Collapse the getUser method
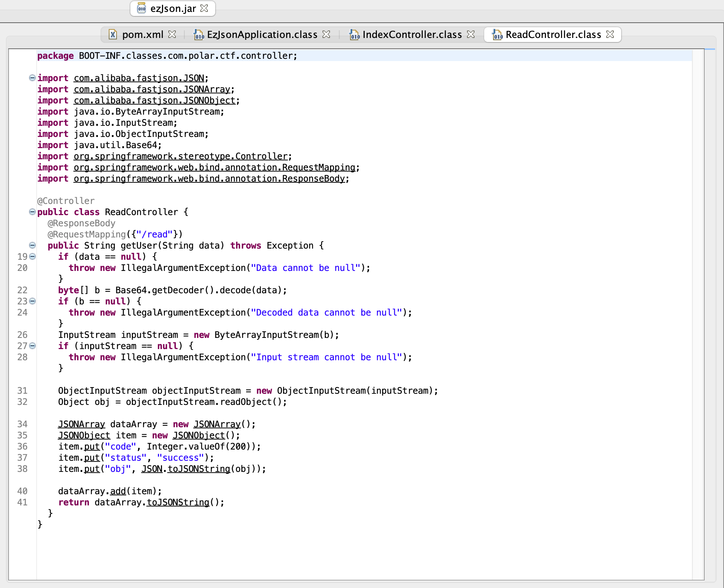 tap(32, 245)
